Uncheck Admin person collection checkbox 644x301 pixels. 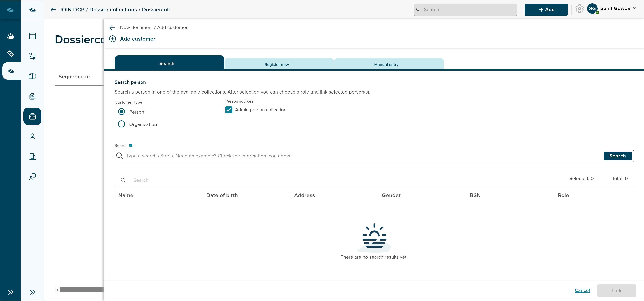click(228, 110)
